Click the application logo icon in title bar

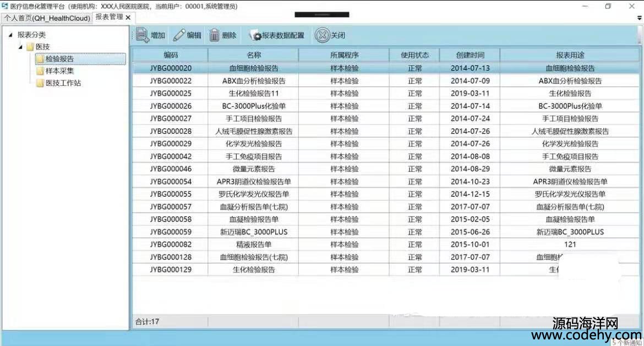[x=5, y=6]
